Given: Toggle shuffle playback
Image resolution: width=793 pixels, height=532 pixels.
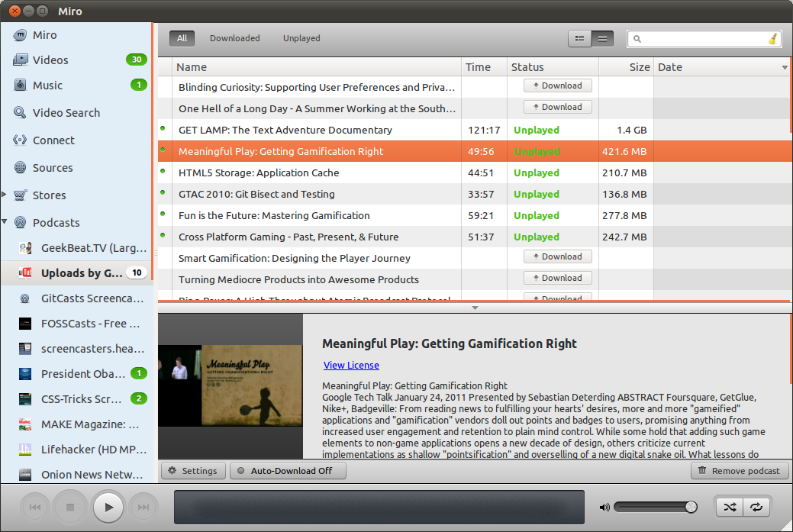Looking at the screenshot, I should (730, 508).
